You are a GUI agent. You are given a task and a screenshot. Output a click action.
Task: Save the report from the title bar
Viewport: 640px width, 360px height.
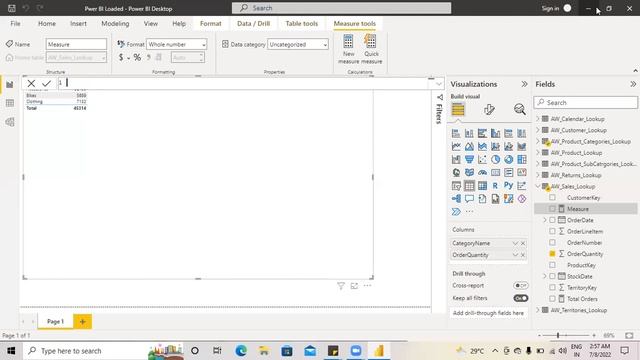(x=12, y=8)
